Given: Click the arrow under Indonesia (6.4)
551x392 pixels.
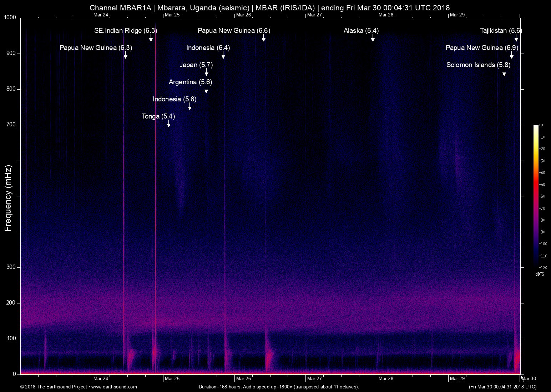Looking at the screenshot, I should (223, 56).
